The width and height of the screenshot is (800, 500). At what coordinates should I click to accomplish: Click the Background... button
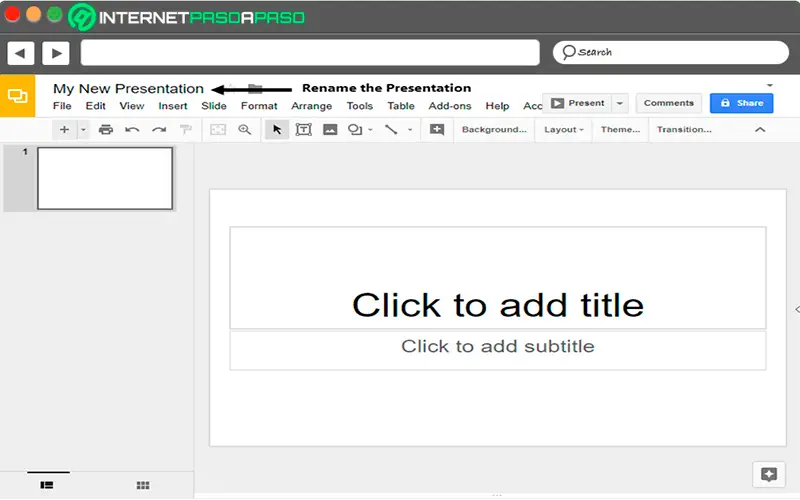pos(494,130)
